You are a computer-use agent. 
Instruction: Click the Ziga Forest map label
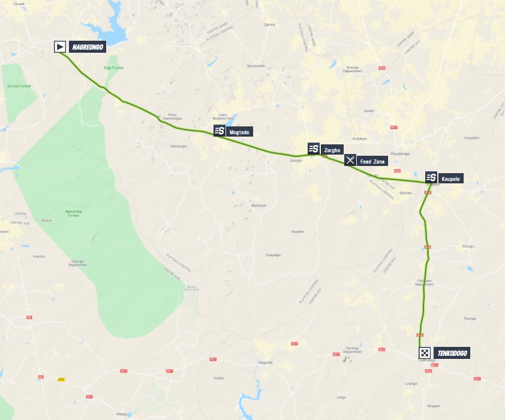tap(113, 68)
